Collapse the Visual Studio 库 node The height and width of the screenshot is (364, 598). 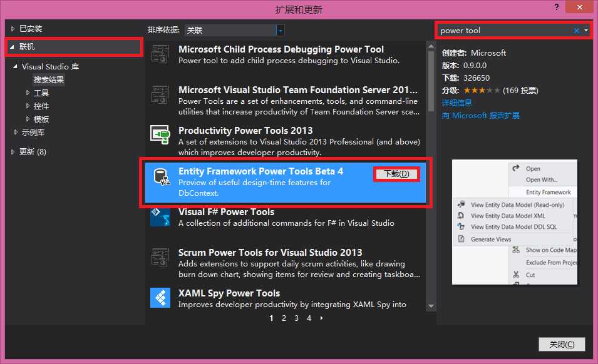point(15,67)
